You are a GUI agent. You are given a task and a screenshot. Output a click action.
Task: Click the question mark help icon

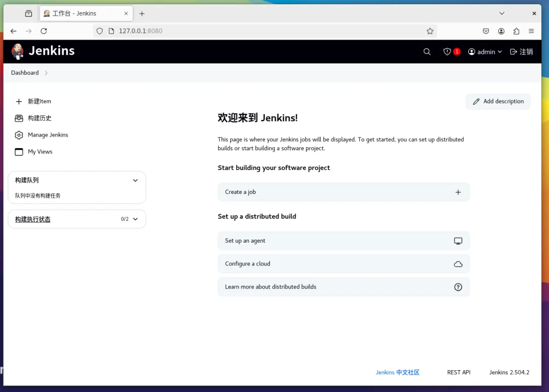[458, 287]
